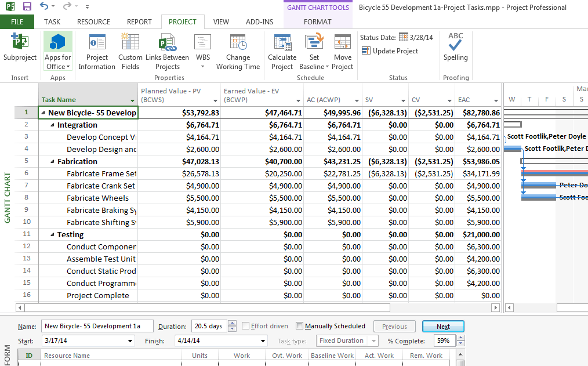This screenshot has width=588, height=366.
Task: Run Spelling check
Action: click(455, 47)
